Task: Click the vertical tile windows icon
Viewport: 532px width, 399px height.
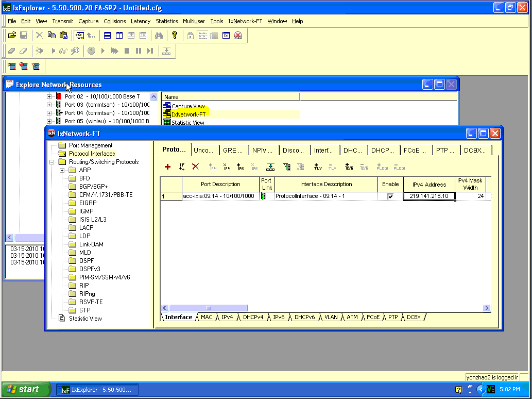Action: pos(119,36)
